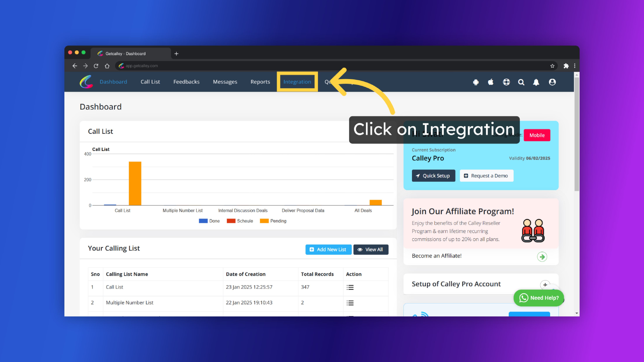Open the Apple iOS app icon
Screen dimensions: 644x362
(491, 82)
